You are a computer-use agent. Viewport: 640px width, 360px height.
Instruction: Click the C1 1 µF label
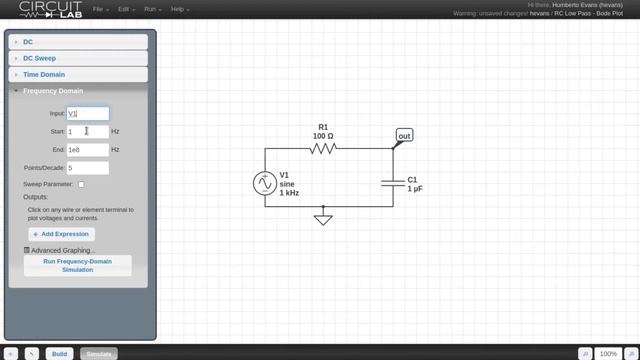click(415, 184)
